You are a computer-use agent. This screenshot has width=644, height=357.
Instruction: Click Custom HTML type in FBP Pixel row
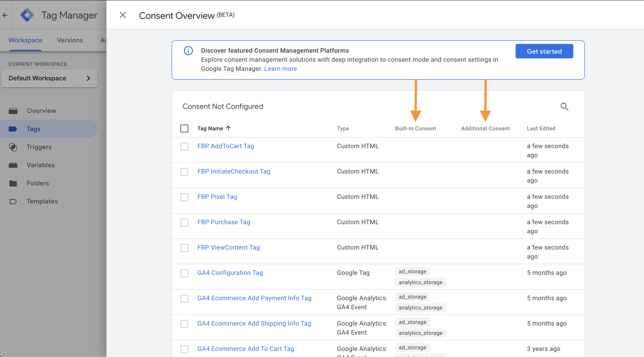[358, 197]
